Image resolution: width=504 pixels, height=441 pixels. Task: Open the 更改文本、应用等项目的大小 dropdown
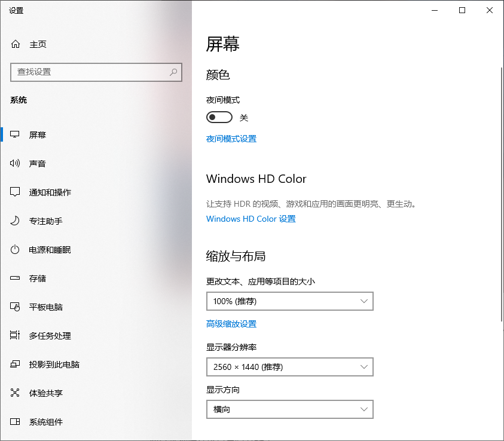pos(289,301)
